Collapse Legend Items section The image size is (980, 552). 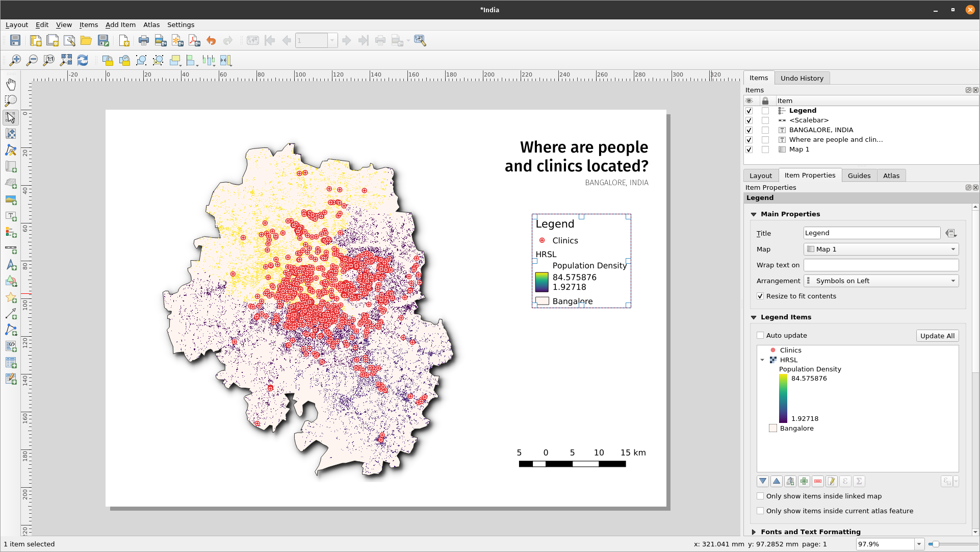(x=754, y=317)
